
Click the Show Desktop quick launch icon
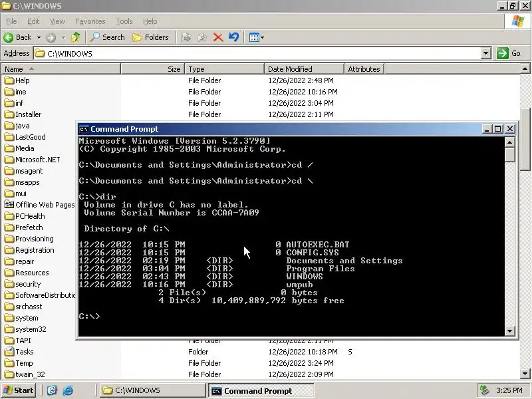coord(52,390)
